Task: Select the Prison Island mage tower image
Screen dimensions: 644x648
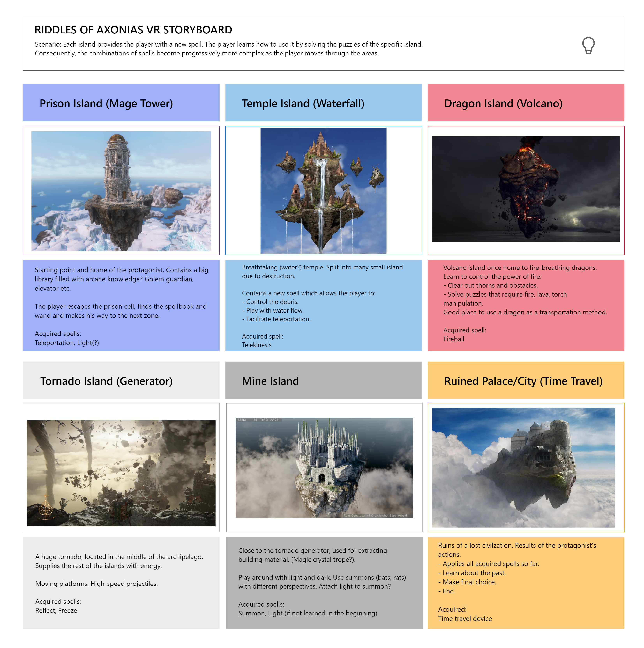Action: [x=121, y=191]
